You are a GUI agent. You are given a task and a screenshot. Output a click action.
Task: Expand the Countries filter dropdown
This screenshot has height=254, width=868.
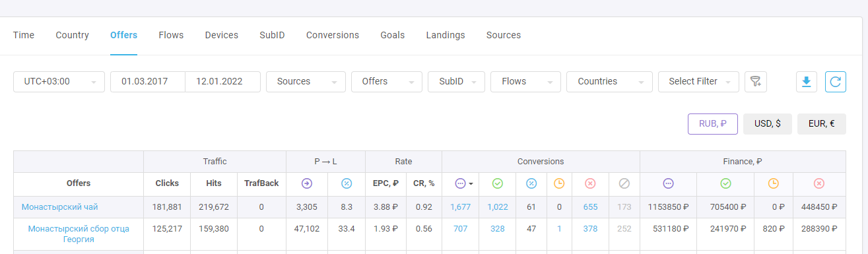(x=609, y=82)
